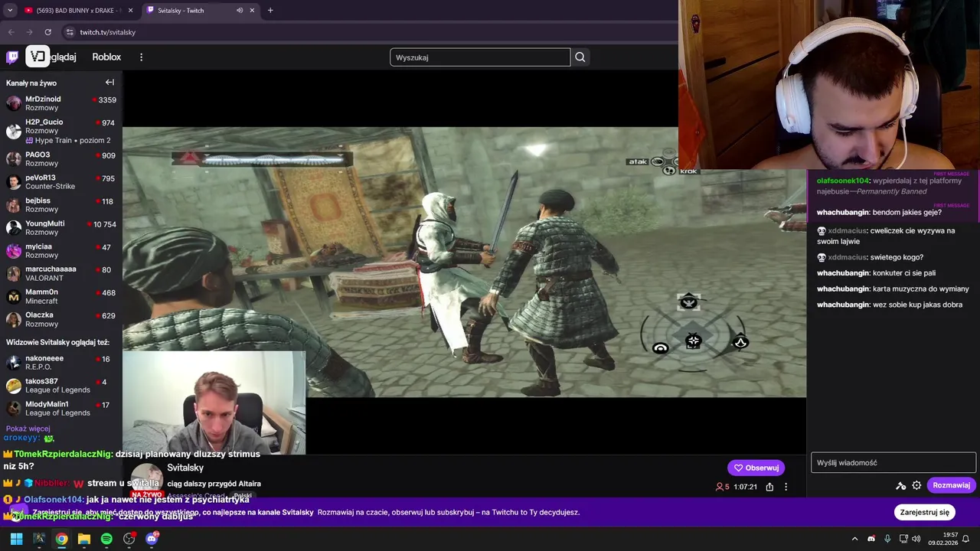Screen dimensions: 980x551
Task: Open site information icon in address bar
Action: pos(70,32)
